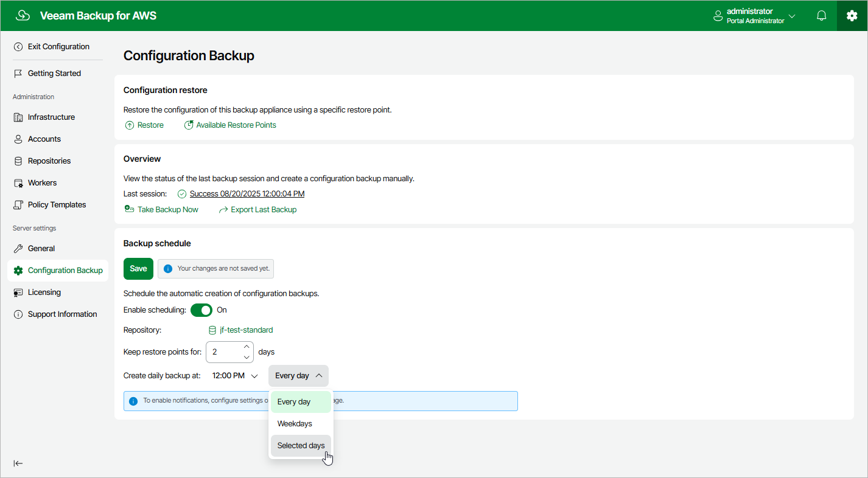Open the Accounts section

coord(44,139)
